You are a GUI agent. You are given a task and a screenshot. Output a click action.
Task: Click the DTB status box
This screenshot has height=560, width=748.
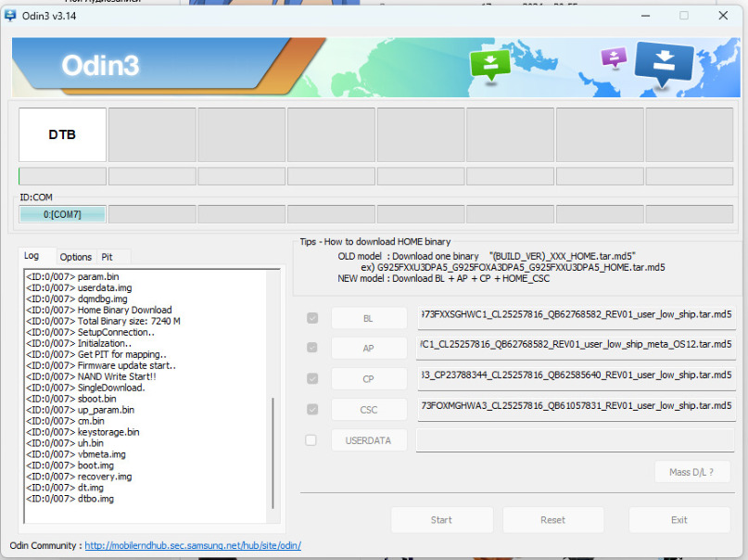click(62, 134)
